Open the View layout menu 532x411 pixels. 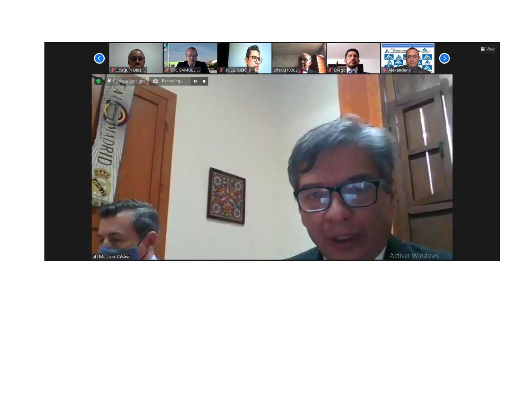coord(487,49)
